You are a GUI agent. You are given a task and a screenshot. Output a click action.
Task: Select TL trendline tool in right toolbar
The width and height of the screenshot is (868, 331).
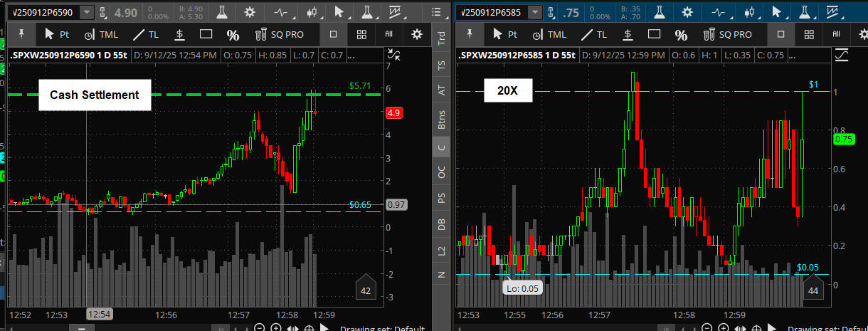[593, 34]
